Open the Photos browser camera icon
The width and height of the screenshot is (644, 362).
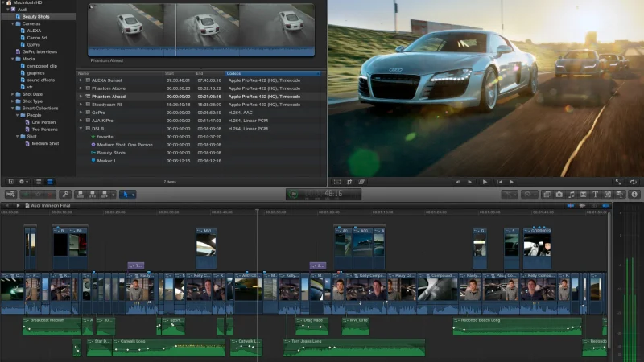click(559, 195)
